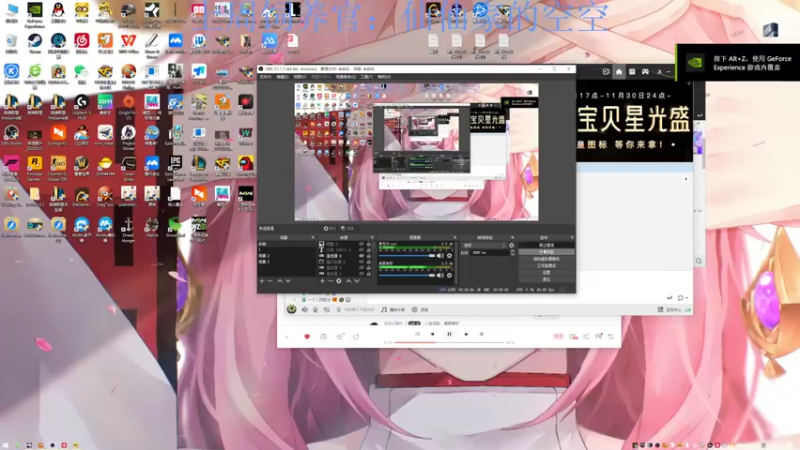The height and width of the screenshot is (450, 800).
Task: Mute the second audio mixer channel speaker
Action: point(440,276)
